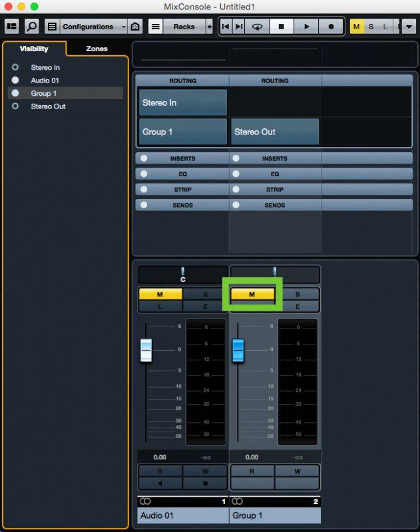Deactivate all mutes with toolbar M
This screenshot has width=420, height=532.
tap(357, 27)
